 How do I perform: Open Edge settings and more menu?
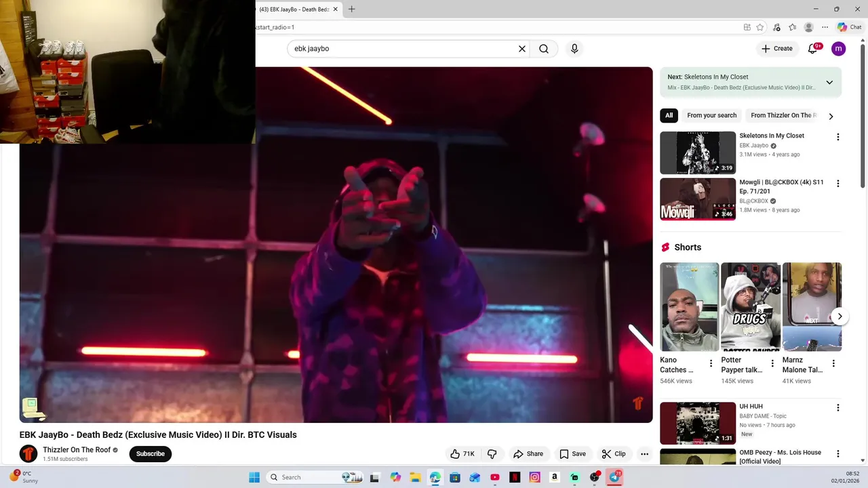click(825, 27)
